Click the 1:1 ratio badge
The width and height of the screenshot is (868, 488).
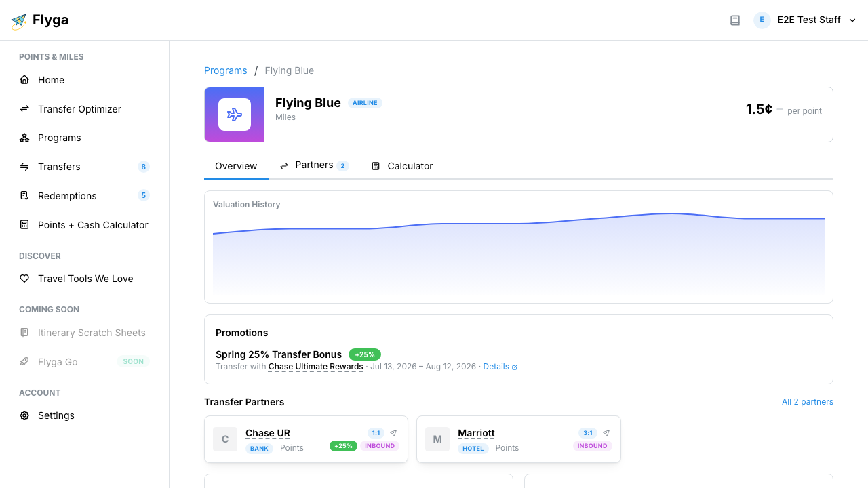pos(376,433)
